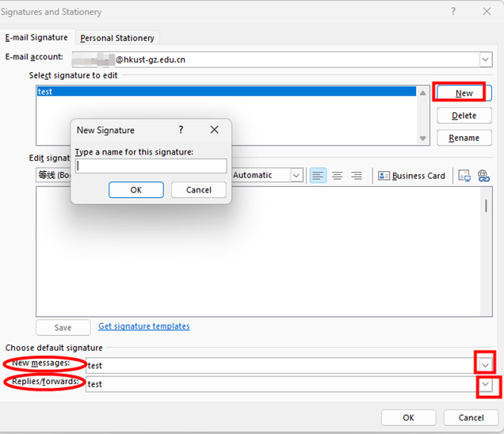Viewport: 504px width, 434px height.
Task: Select the E-mail Signature tab
Action: [x=36, y=38]
